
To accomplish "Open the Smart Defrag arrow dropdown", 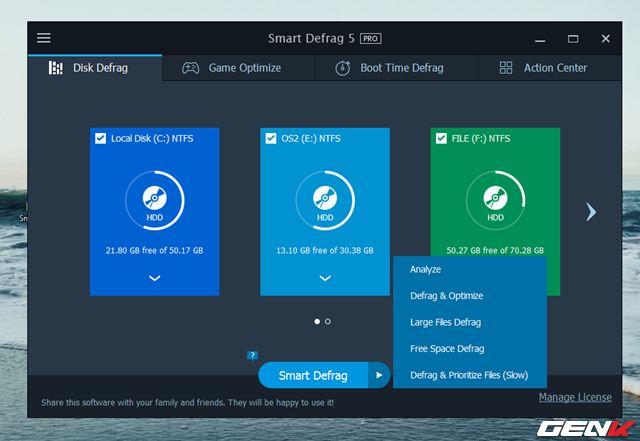I will 379,375.
